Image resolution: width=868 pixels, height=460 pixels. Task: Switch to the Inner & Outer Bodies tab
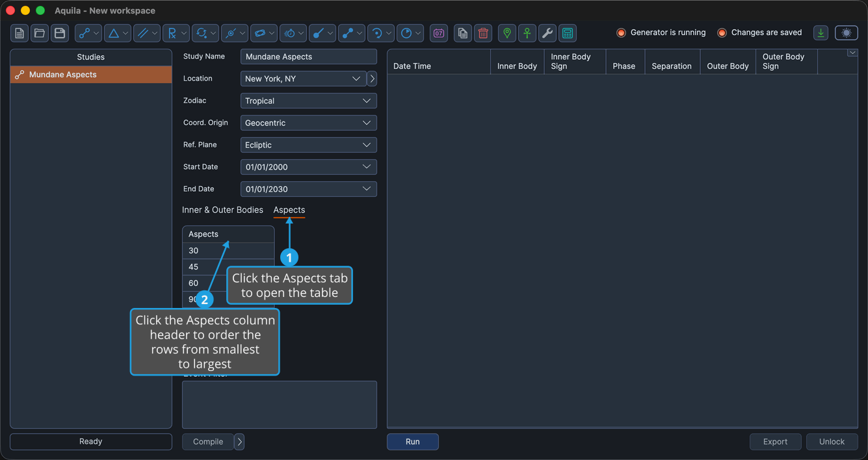(x=222, y=210)
